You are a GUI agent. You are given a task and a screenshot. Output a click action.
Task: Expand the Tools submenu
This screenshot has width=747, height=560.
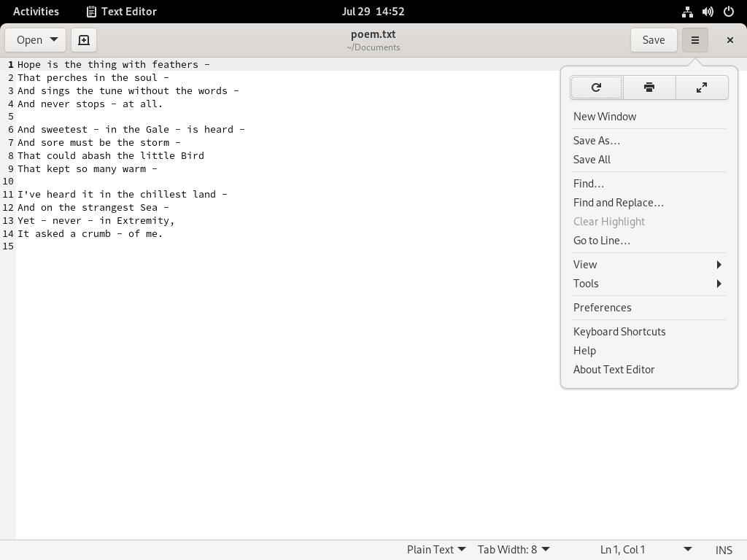coord(649,284)
